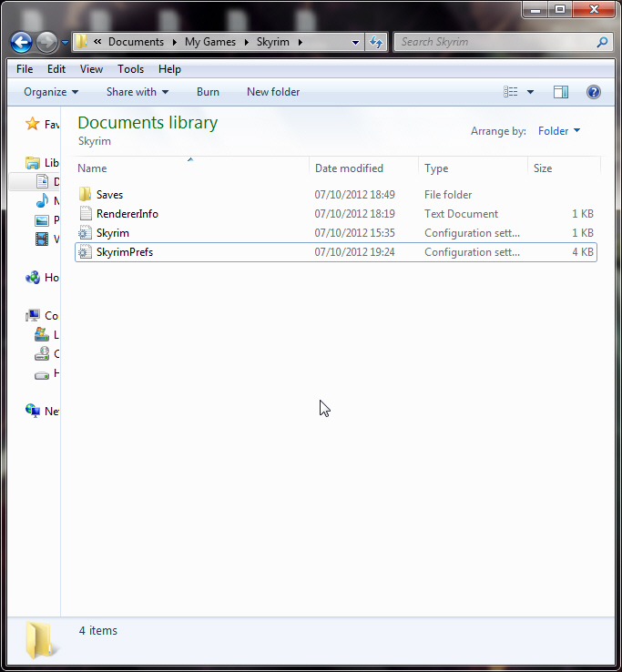Viewport: 622px width, 672px height.
Task: Click the Back navigation arrow
Action: pyautogui.click(x=21, y=42)
